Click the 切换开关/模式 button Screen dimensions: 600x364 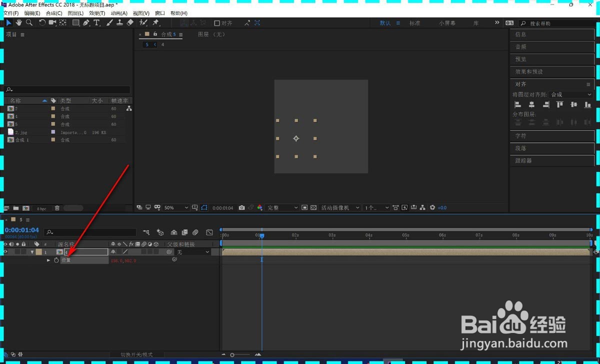click(137, 354)
